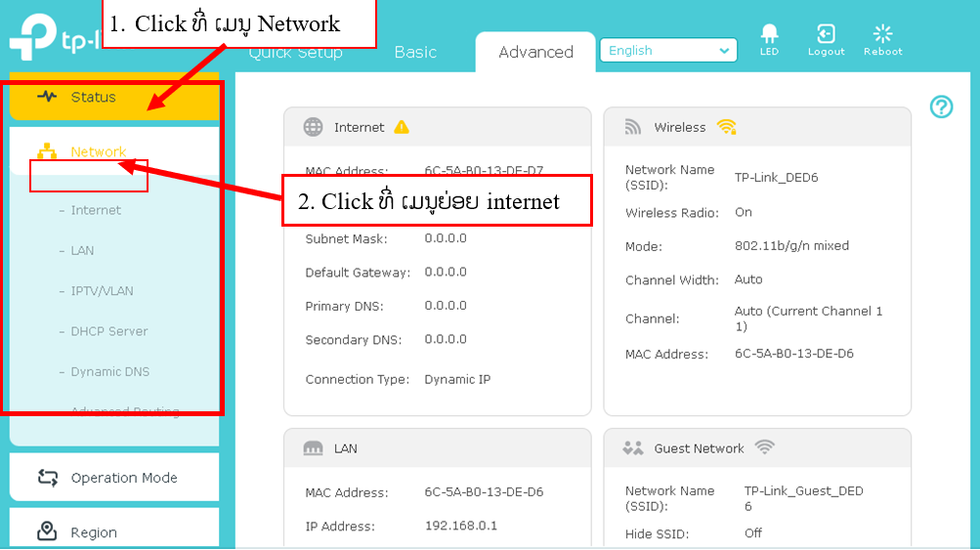Open the help question mark icon
Image resolution: width=980 pixels, height=550 pixels.
(941, 107)
